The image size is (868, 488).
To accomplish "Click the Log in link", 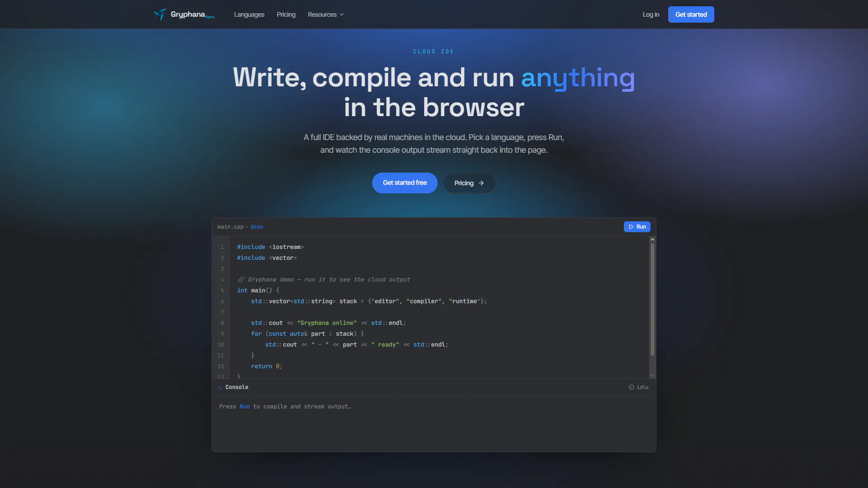I will [651, 14].
